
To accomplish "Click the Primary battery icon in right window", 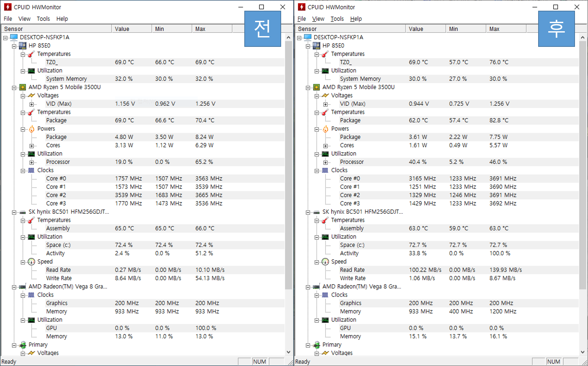I will [x=316, y=345].
